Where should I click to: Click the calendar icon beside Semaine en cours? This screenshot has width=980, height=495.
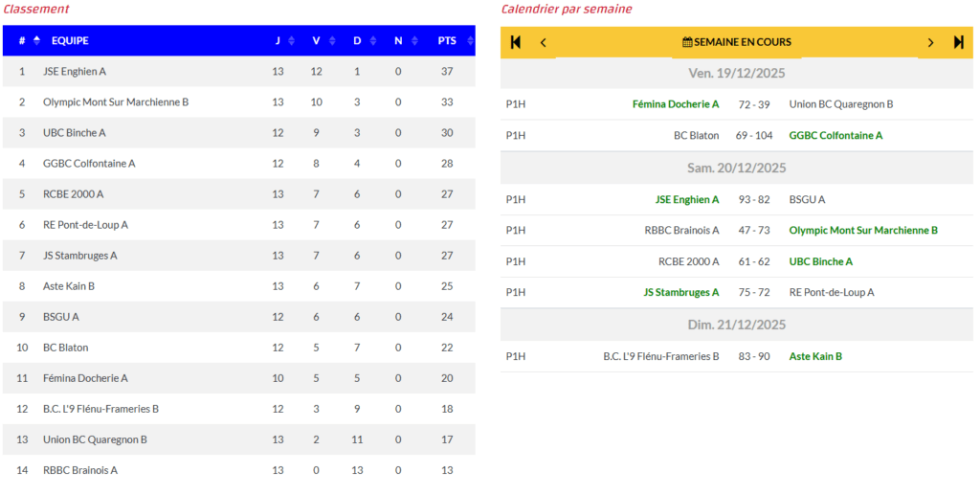coord(687,42)
